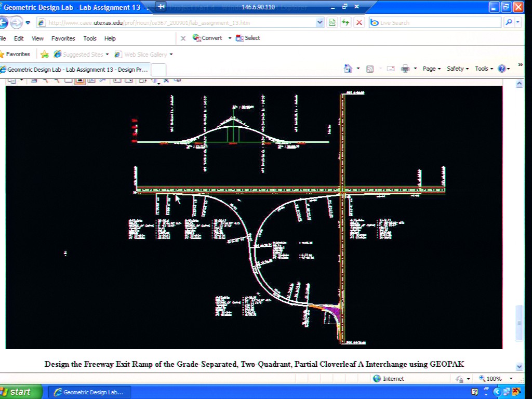Viewport: 532px width, 399px height.
Task: Expand the Print options dropdown arrow
Action: pos(415,69)
